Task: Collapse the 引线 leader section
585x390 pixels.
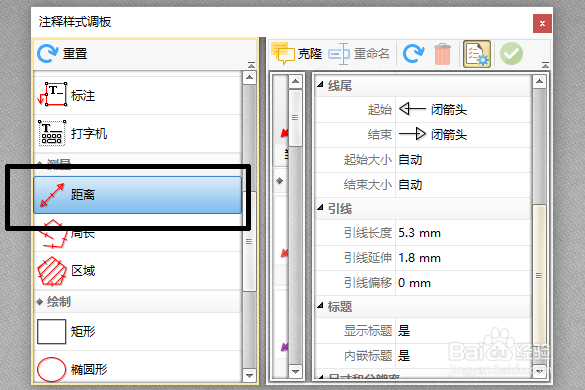Action: pos(320,208)
